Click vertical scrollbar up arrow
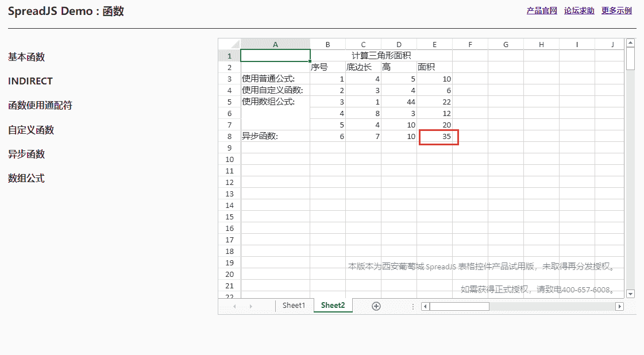644x355 pixels. (630, 43)
